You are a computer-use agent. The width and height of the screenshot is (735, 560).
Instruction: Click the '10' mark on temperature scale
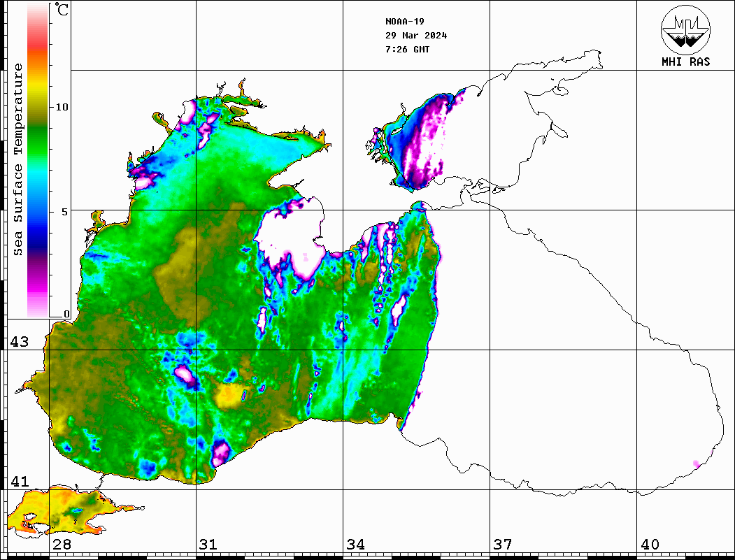coord(62,107)
